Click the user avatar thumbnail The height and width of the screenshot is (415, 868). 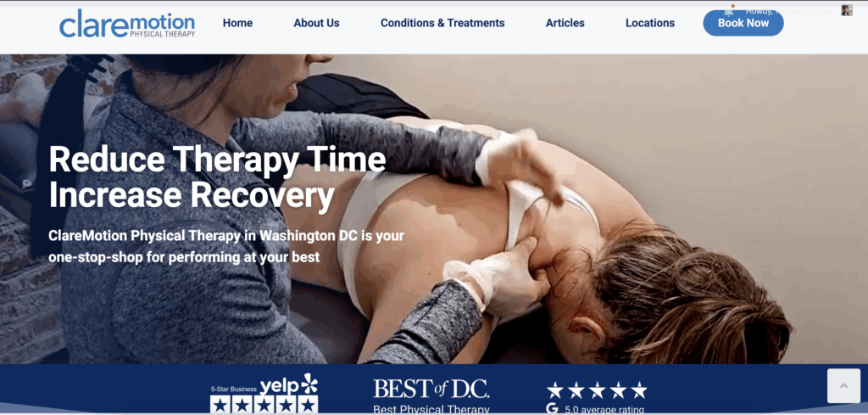click(x=847, y=10)
